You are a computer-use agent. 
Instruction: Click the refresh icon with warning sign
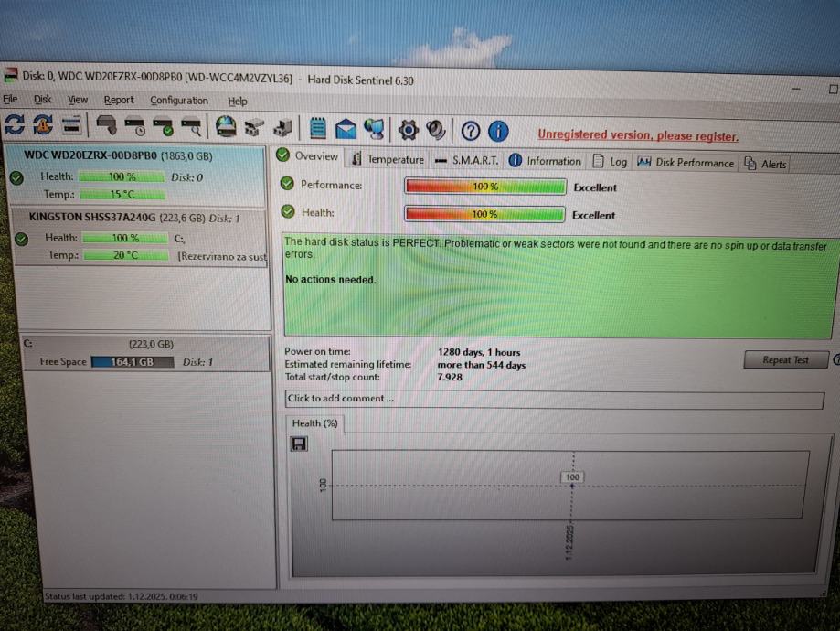click(x=43, y=125)
